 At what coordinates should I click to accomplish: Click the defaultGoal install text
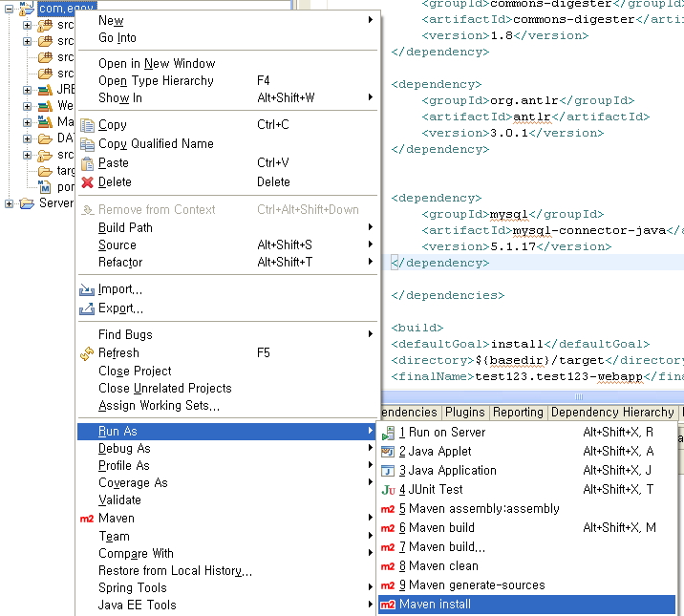pyautogui.click(x=517, y=344)
